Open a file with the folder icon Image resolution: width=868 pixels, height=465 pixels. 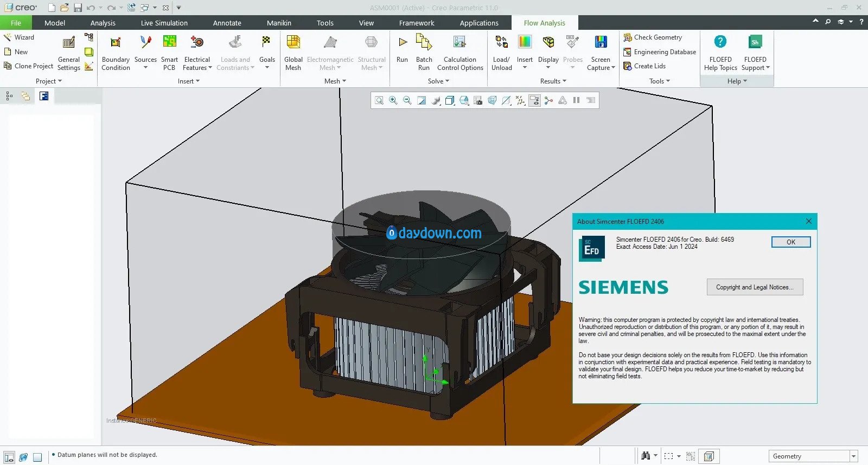[x=65, y=8]
